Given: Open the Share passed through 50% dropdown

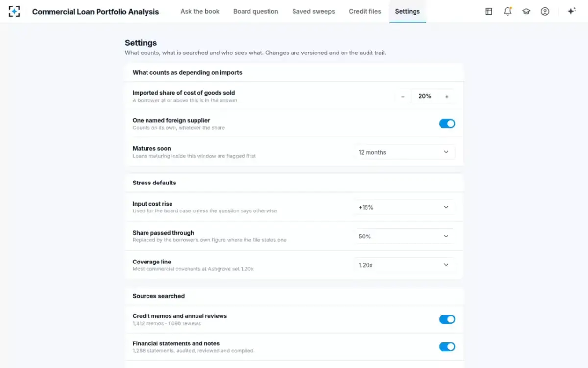Looking at the screenshot, I should click(x=404, y=236).
